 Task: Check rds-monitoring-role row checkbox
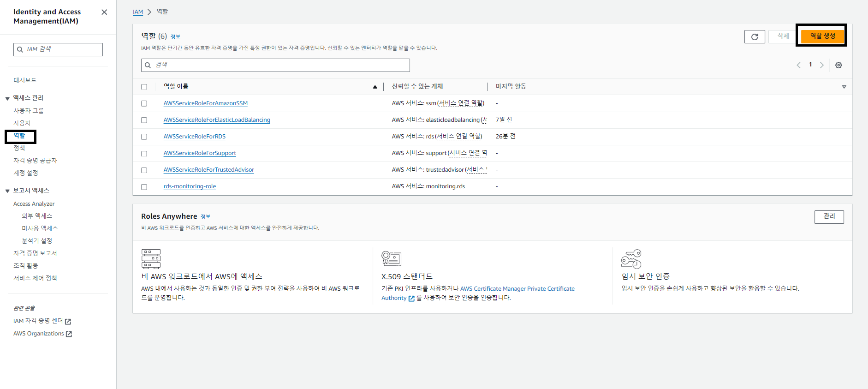pyautogui.click(x=144, y=186)
